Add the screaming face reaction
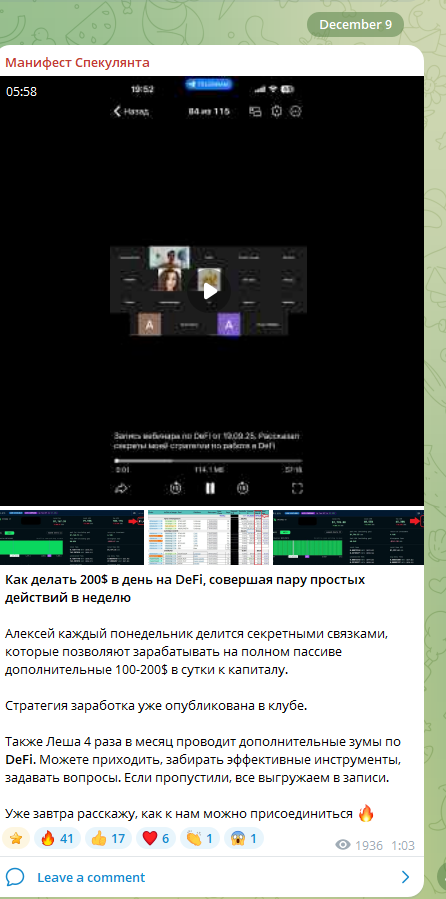Image resolution: width=446 pixels, height=899 pixels. pyautogui.click(x=244, y=838)
